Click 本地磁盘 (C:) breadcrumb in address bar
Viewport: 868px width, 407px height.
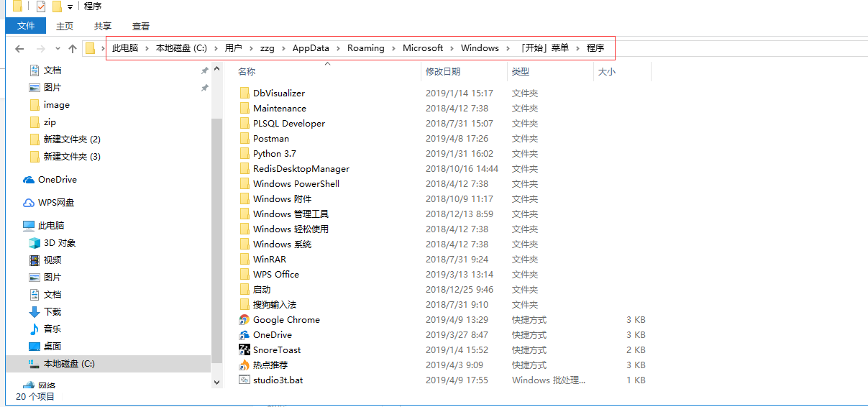point(181,48)
